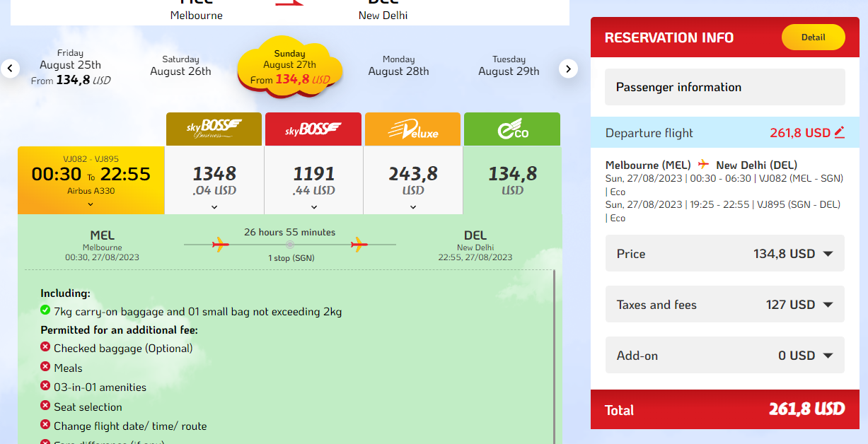Viewport: 868px width, 444px height.
Task: Click the Total 261,8 USD bar
Action: point(725,409)
